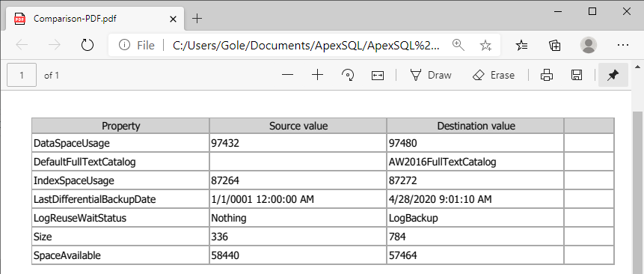Click the Destination value column header
Image resolution: width=644 pixels, height=274 pixels.
tap(476, 126)
